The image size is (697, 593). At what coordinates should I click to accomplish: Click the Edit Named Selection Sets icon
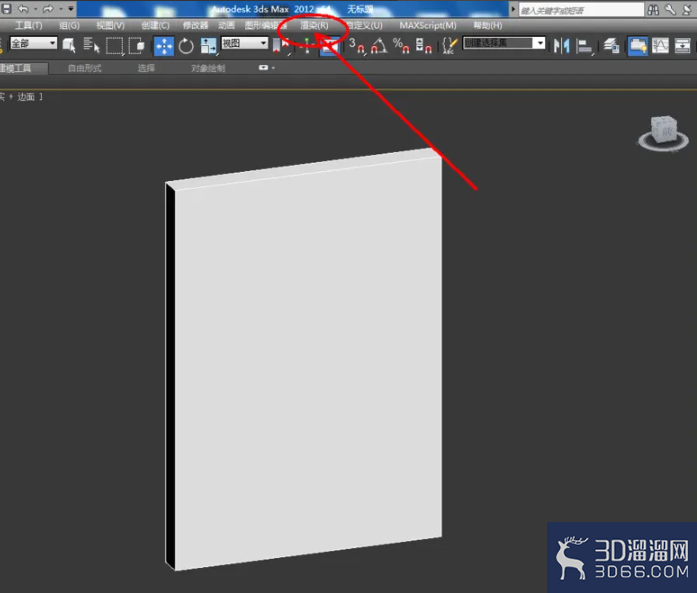point(450,46)
